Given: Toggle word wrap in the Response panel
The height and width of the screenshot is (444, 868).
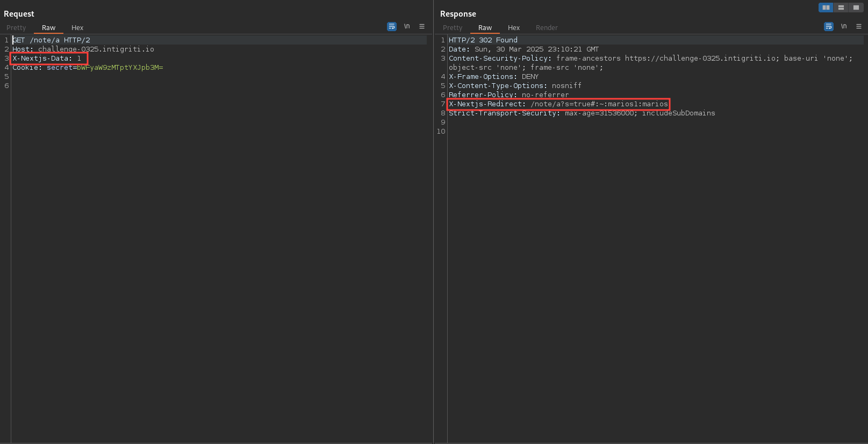Looking at the screenshot, I should 828,26.
